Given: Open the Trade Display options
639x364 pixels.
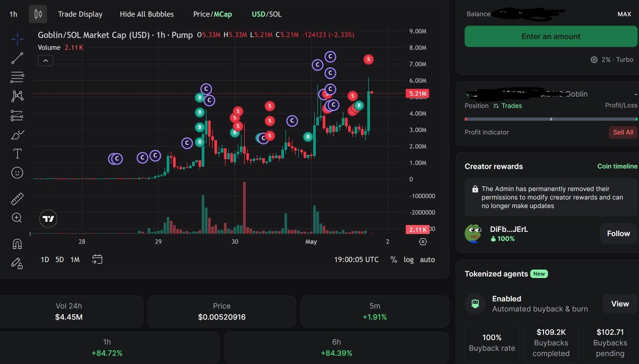Looking at the screenshot, I should click(80, 14).
